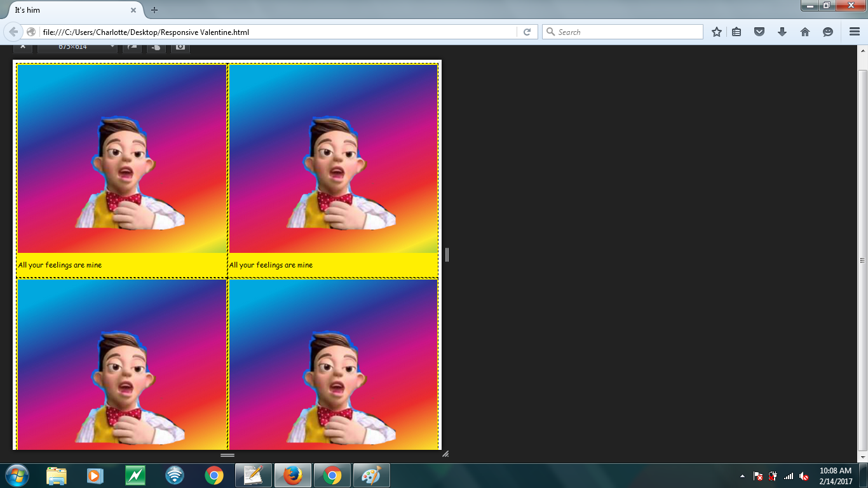Open the clock showing 10:08 AM
This screenshot has height=488, width=868.
click(836, 476)
